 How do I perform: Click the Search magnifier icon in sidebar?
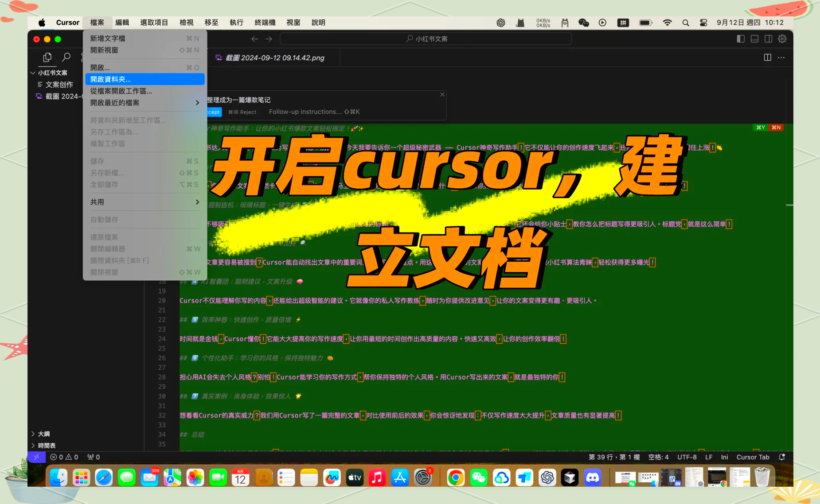coord(66,57)
